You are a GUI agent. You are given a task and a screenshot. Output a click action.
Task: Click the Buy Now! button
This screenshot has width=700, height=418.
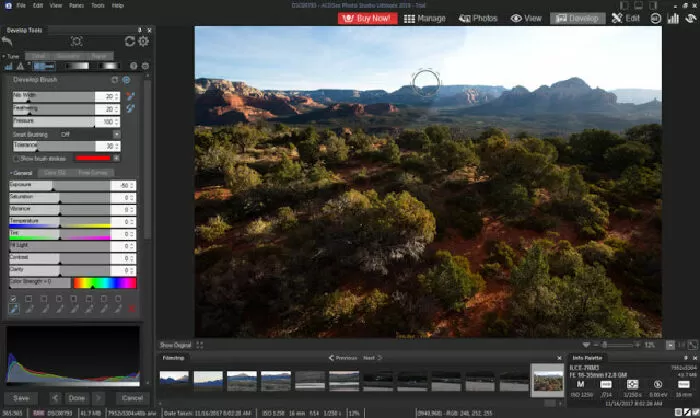point(367,18)
